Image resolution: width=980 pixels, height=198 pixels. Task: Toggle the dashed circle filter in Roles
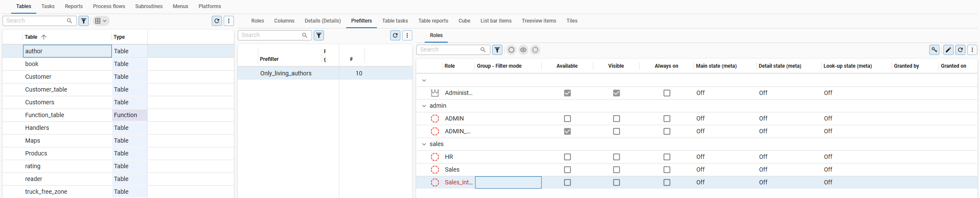(x=535, y=50)
